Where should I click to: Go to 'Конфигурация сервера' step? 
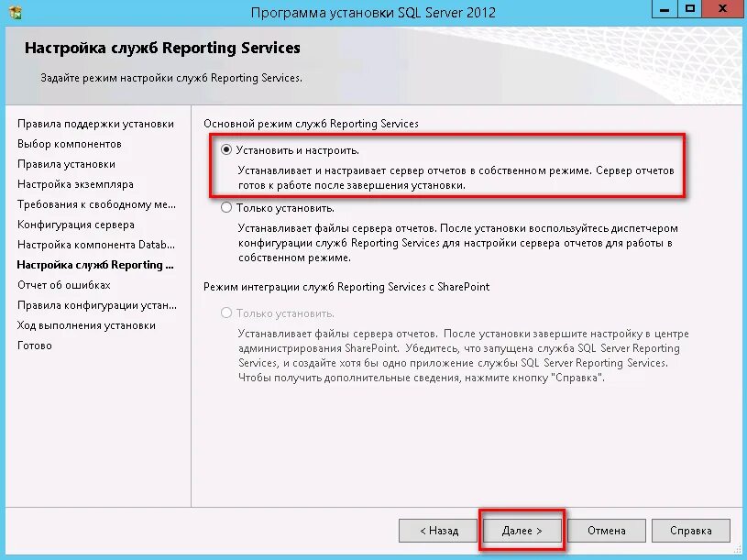pos(76,225)
